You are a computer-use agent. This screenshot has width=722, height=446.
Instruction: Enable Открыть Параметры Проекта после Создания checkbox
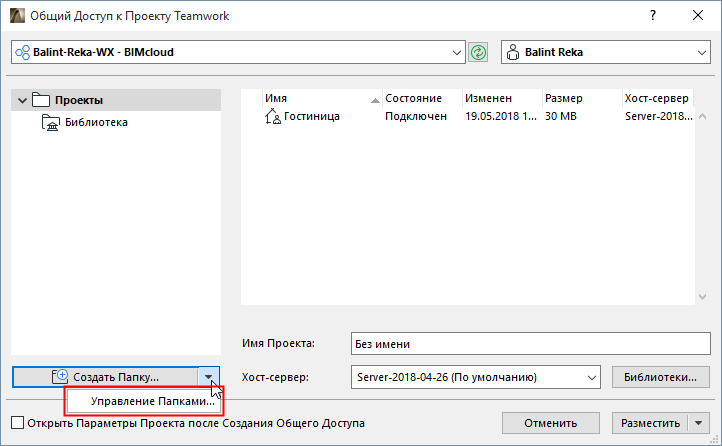click(x=17, y=423)
